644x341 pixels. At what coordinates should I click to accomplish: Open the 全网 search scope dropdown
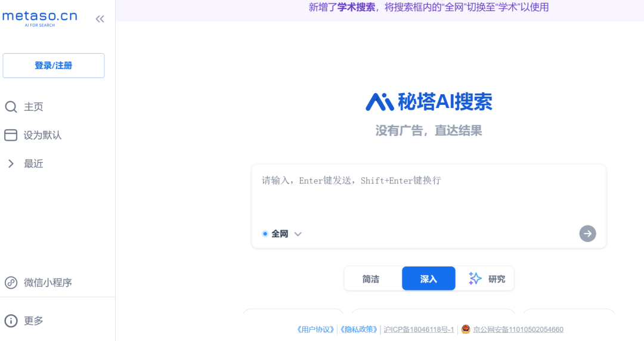(x=281, y=234)
